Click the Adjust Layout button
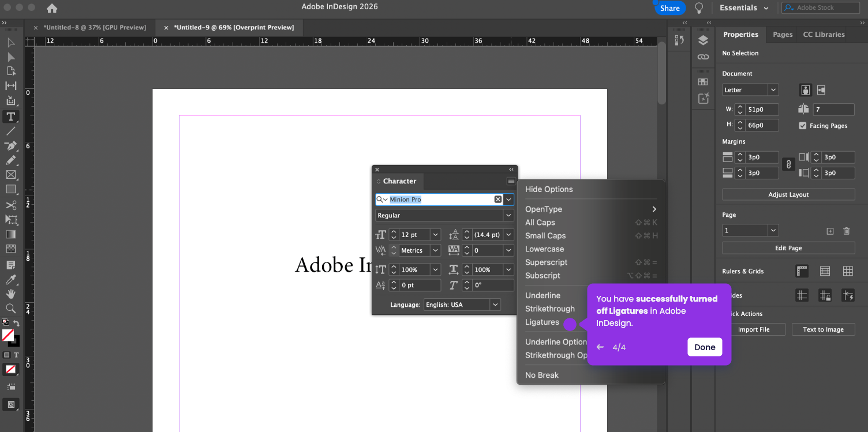The width and height of the screenshot is (868, 432). click(x=788, y=195)
